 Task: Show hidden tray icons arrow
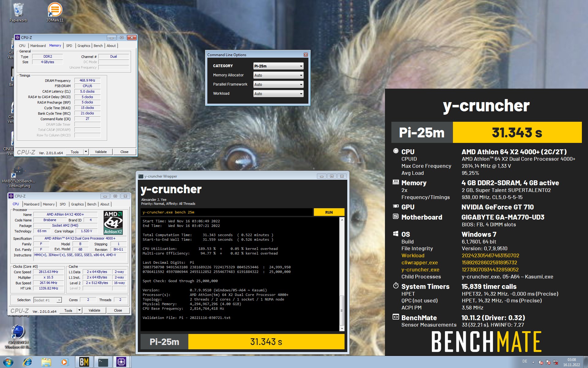[533, 362]
